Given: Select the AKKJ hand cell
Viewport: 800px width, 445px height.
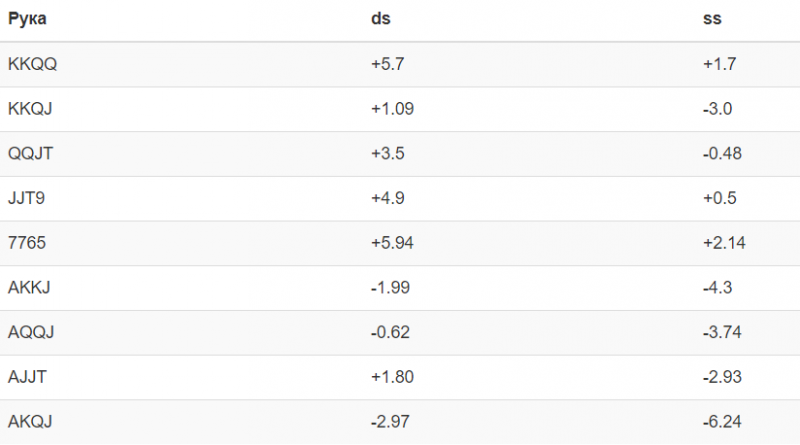Looking at the screenshot, I should click(x=29, y=288).
